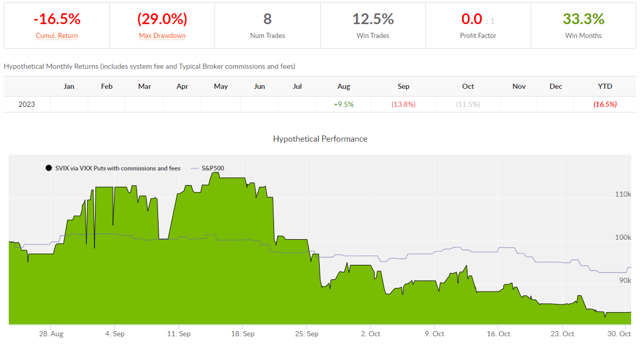Click the (29.0%) max drawdown figure

tap(162, 20)
